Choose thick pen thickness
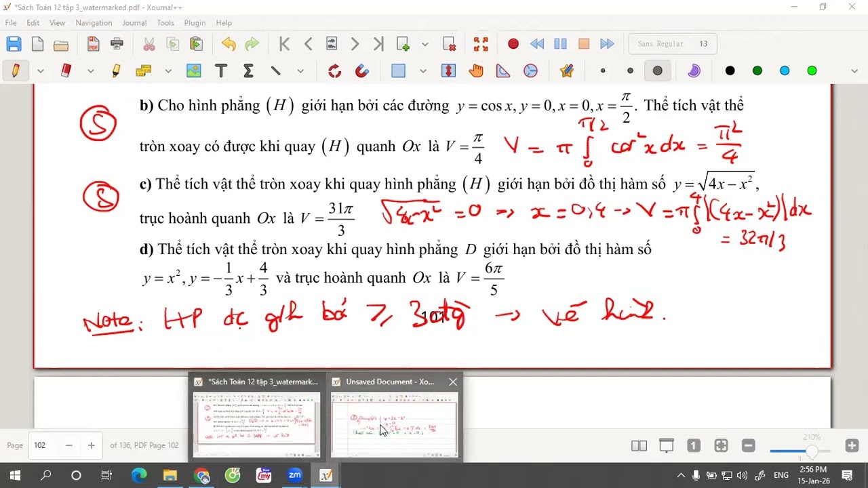The height and width of the screenshot is (488, 868). (x=657, y=70)
